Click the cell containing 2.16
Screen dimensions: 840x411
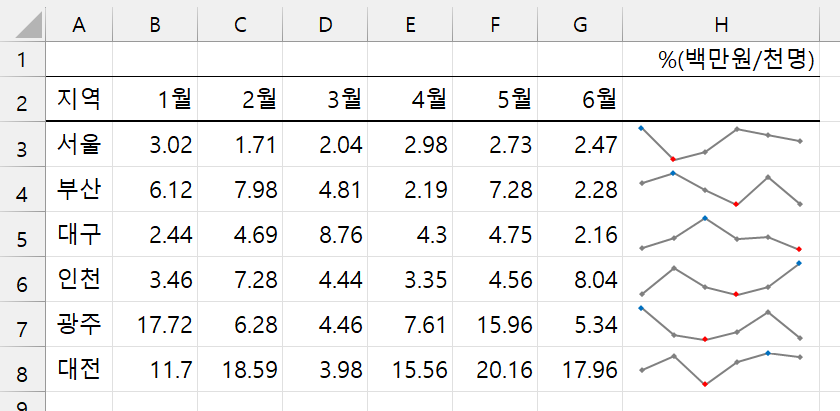[580, 235]
